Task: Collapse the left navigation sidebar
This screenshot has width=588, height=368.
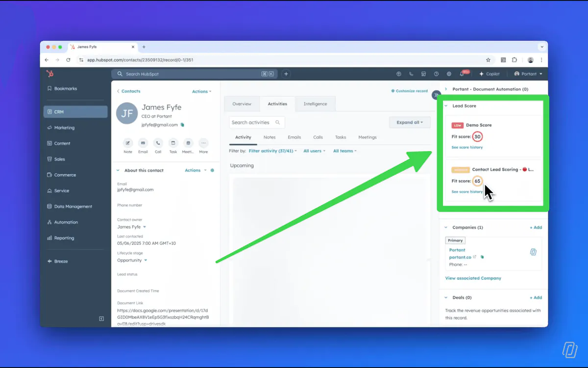Action: coord(101,318)
